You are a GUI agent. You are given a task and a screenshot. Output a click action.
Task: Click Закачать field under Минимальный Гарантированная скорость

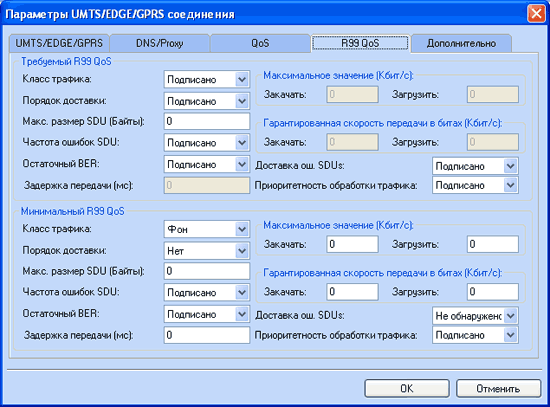tap(353, 292)
